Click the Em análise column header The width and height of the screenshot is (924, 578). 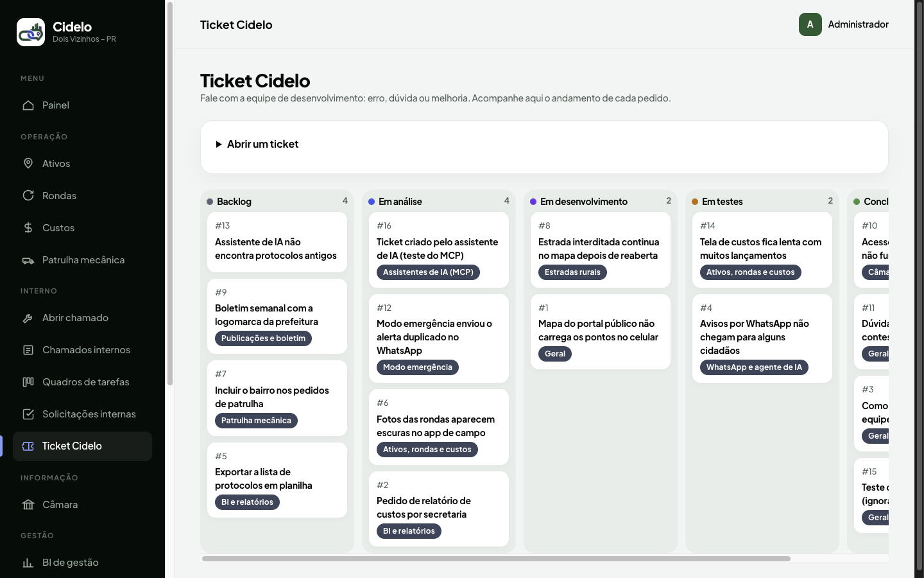coord(439,202)
